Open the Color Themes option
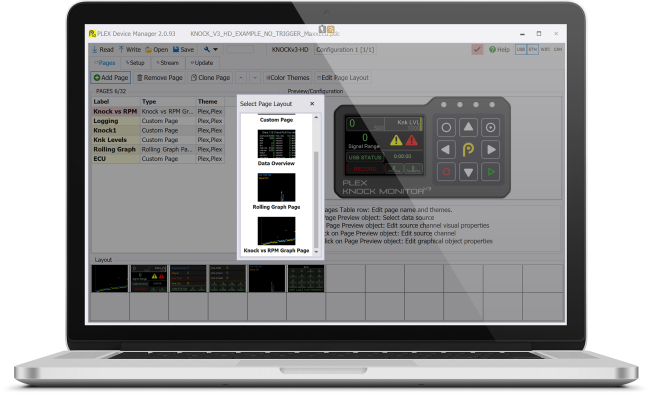This screenshot has width=650, height=393. (287, 78)
